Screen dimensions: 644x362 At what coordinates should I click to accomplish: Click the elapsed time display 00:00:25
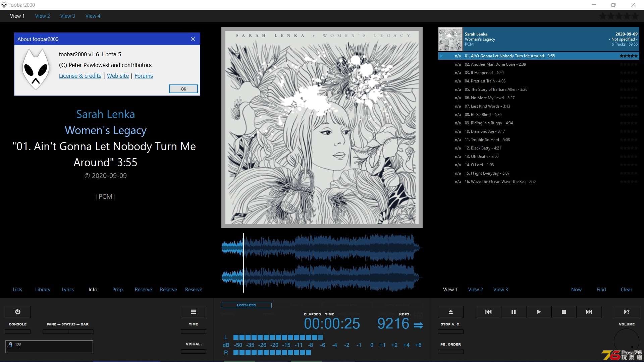click(x=332, y=324)
